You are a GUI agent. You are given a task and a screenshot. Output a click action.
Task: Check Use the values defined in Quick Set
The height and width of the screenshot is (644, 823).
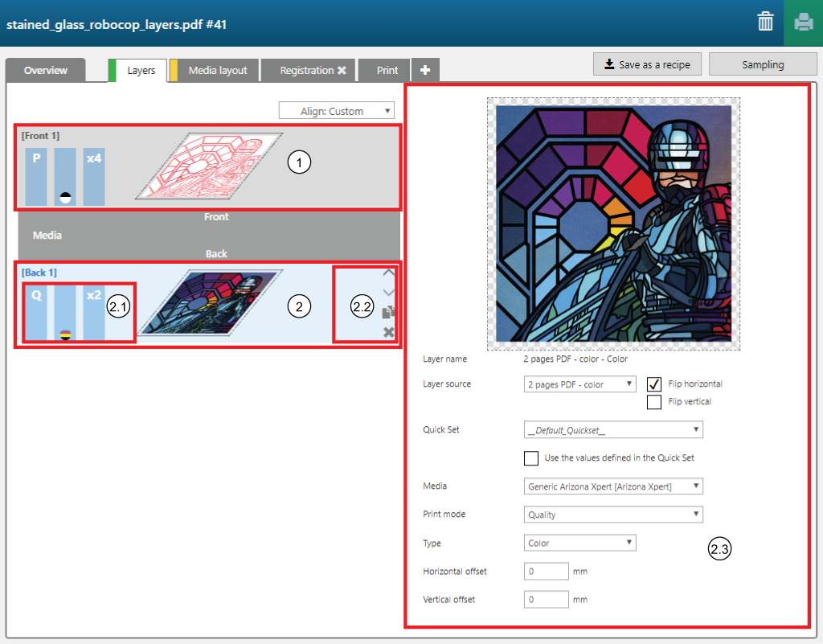531,458
